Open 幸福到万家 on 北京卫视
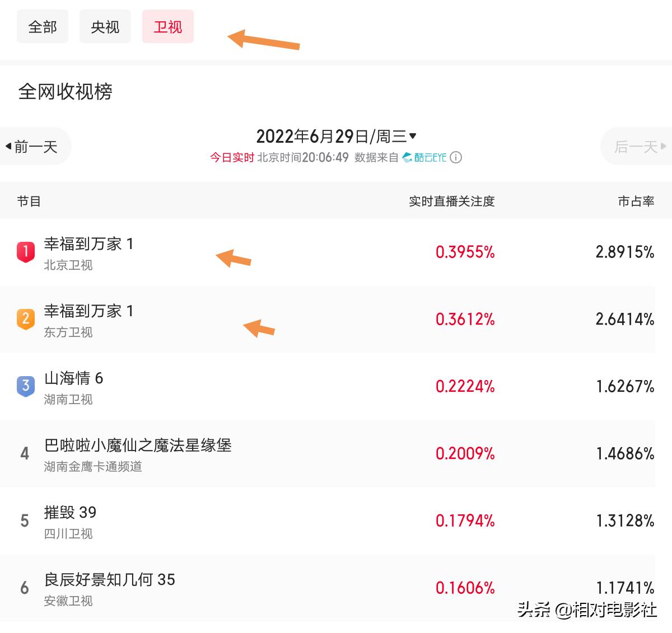This screenshot has height=633, width=672. (x=90, y=245)
